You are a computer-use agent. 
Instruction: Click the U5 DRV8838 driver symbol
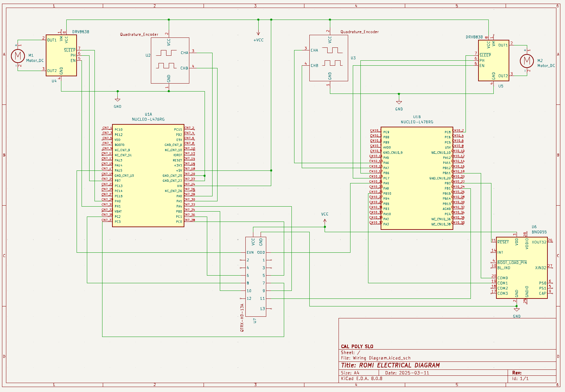(493, 61)
